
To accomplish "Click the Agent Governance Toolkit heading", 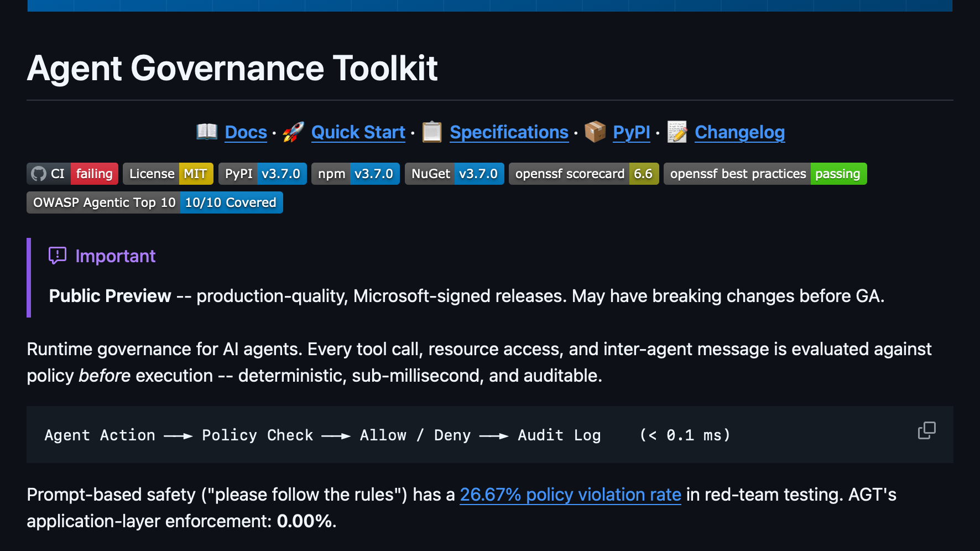I will [232, 68].
